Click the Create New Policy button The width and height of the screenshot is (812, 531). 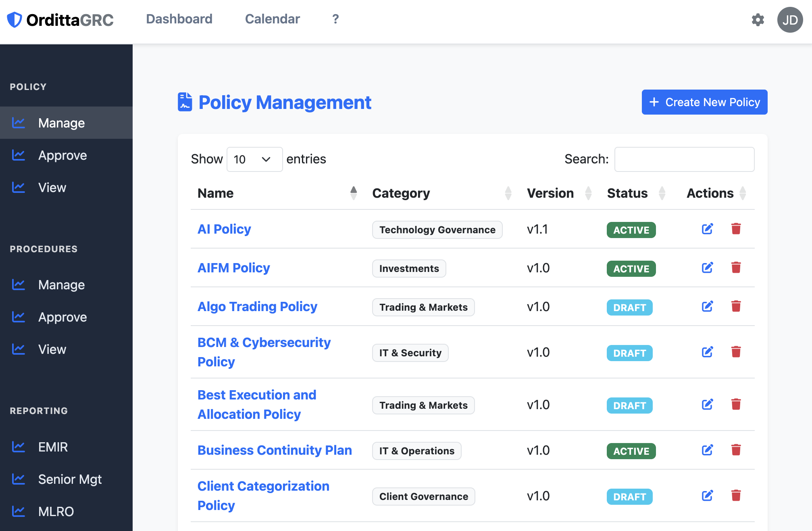point(704,102)
